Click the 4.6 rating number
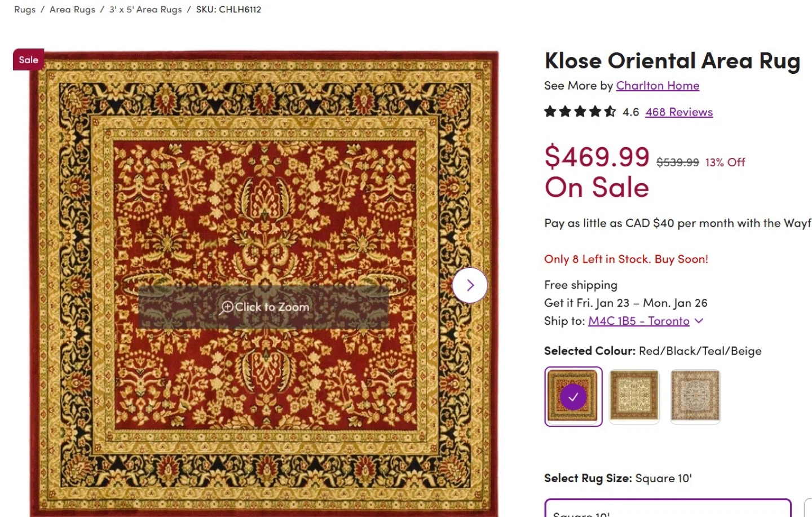This screenshot has height=517, width=812. (x=630, y=112)
